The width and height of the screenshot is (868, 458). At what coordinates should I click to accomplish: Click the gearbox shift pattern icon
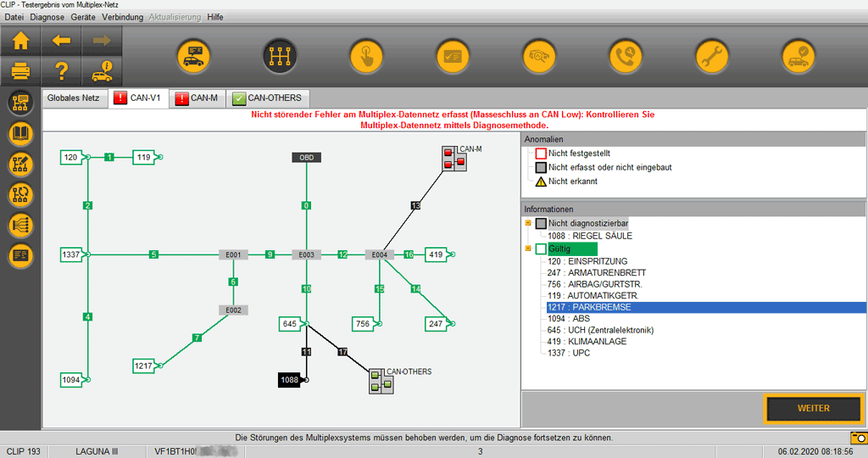[279, 57]
